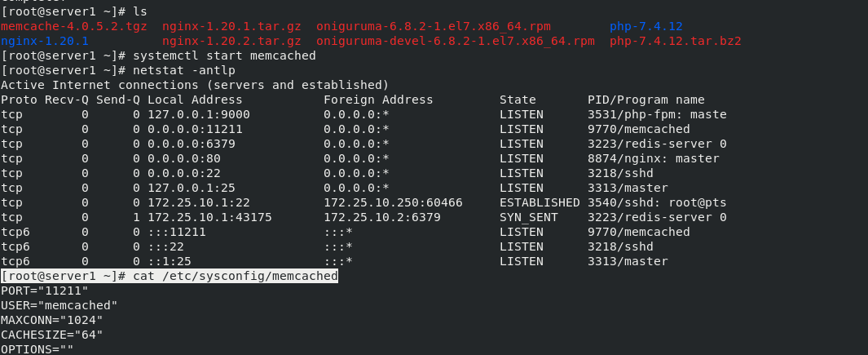
Task: Click the memcache-4.0.5.2.tgz file name
Action: pyautogui.click(x=74, y=27)
